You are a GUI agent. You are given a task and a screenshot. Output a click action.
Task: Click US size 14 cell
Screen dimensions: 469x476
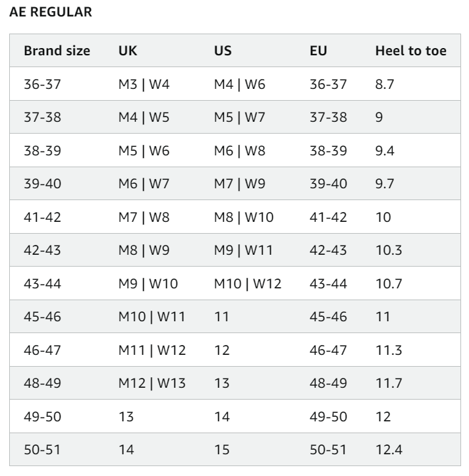pyautogui.click(x=221, y=417)
